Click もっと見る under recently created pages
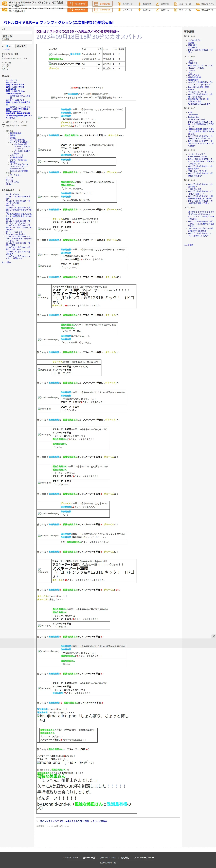The width and height of the screenshot is (216, 868). (x=6, y=262)
